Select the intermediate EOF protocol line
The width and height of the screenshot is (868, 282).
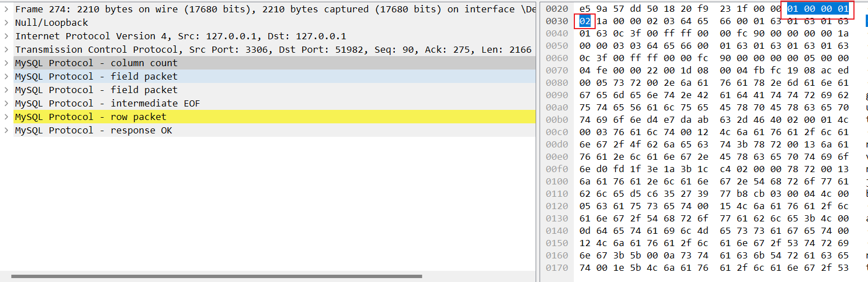(x=107, y=104)
